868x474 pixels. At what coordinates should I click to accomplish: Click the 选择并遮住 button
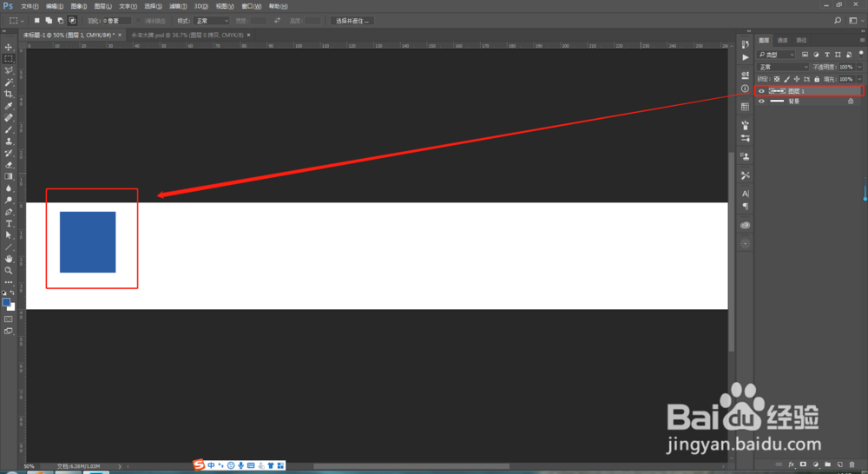[x=352, y=21]
